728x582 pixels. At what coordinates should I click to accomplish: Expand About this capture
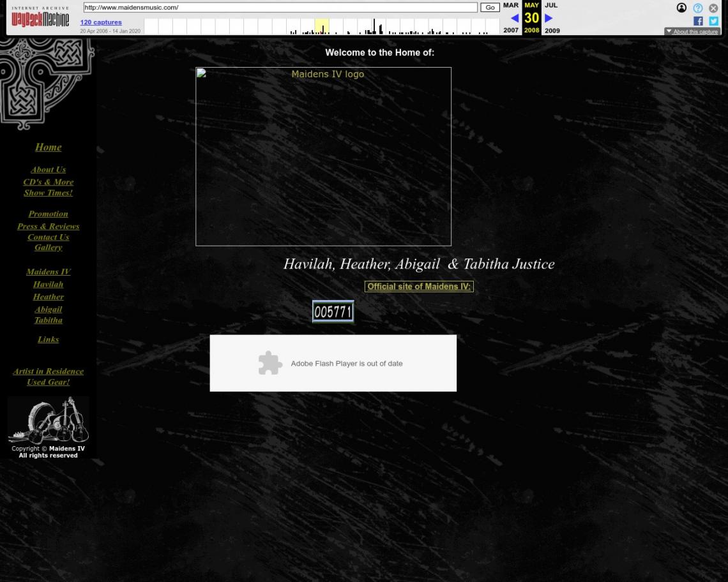[x=692, y=31]
